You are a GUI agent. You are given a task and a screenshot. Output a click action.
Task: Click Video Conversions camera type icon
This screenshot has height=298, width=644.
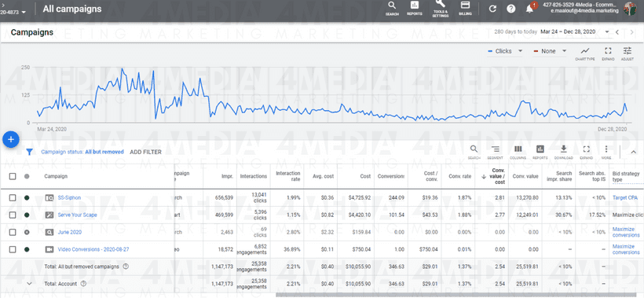click(x=49, y=249)
